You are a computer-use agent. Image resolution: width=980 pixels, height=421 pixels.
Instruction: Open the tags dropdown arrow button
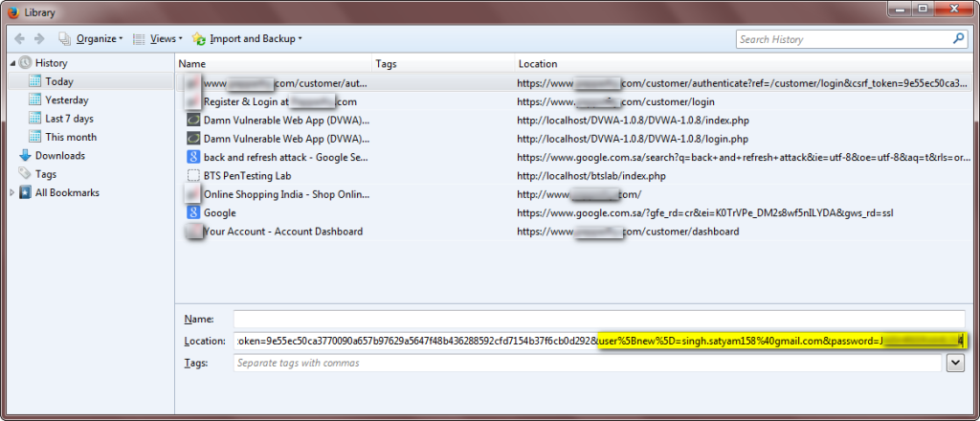click(x=954, y=363)
